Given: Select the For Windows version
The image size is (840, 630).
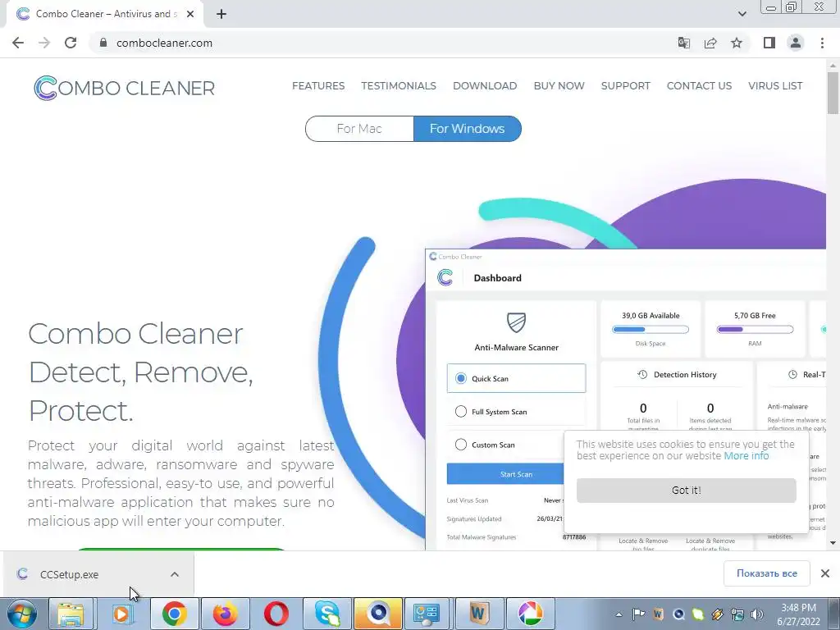Looking at the screenshot, I should click(x=467, y=129).
